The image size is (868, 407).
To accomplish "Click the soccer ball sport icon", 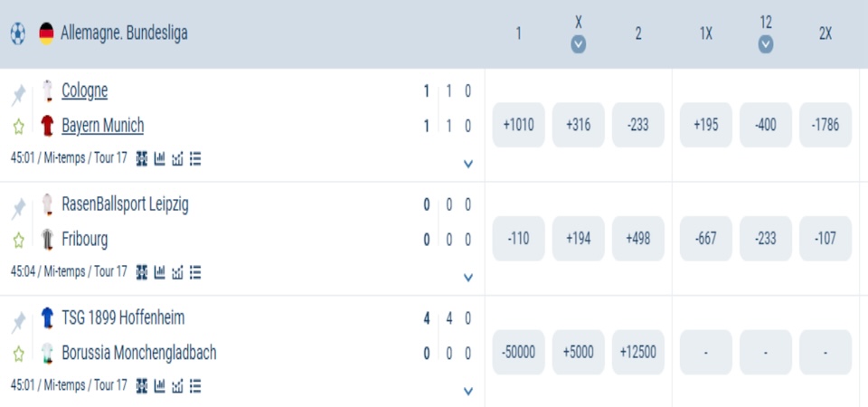I will 17,34.
